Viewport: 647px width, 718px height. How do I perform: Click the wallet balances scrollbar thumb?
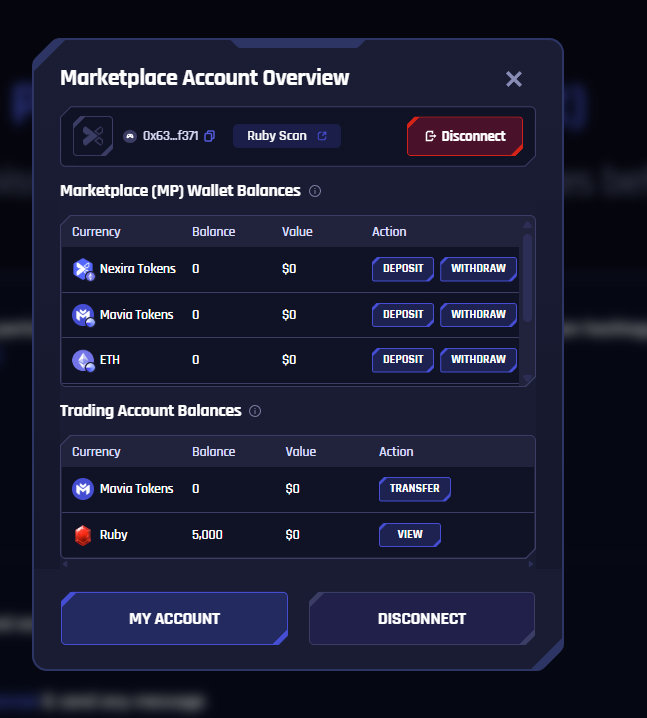[x=527, y=278]
